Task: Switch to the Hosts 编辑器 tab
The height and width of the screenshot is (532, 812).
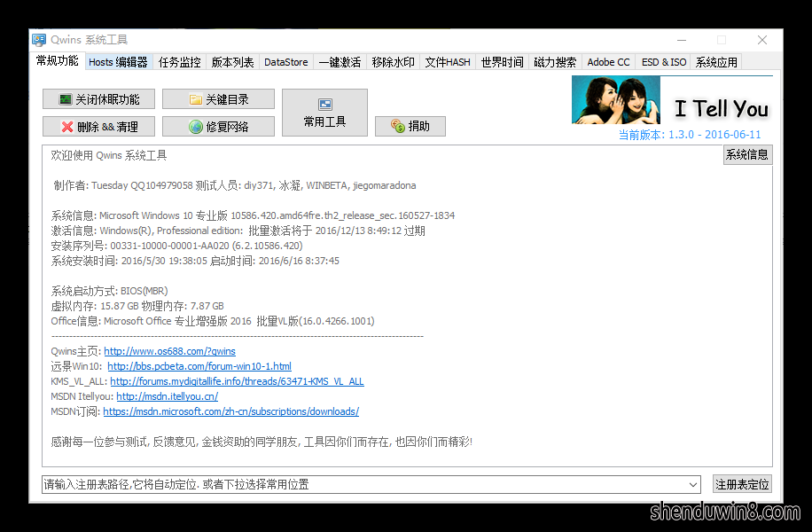Action: tap(118, 62)
